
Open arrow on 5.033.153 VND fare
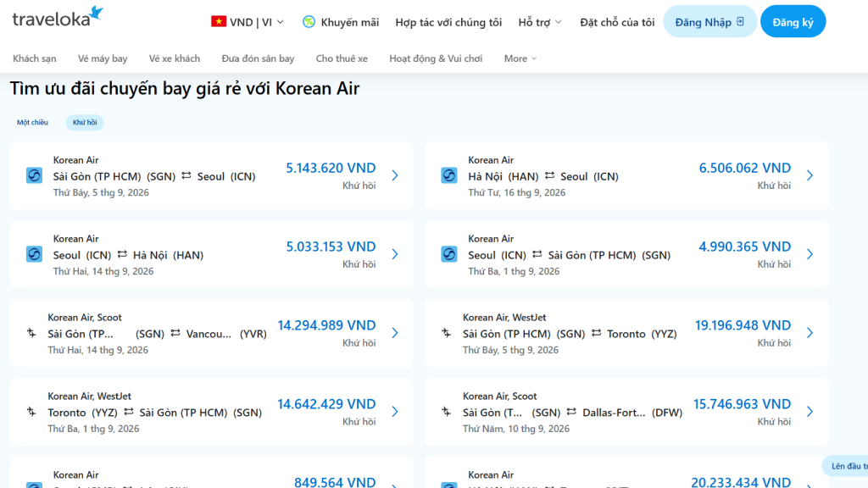pos(395,254)
